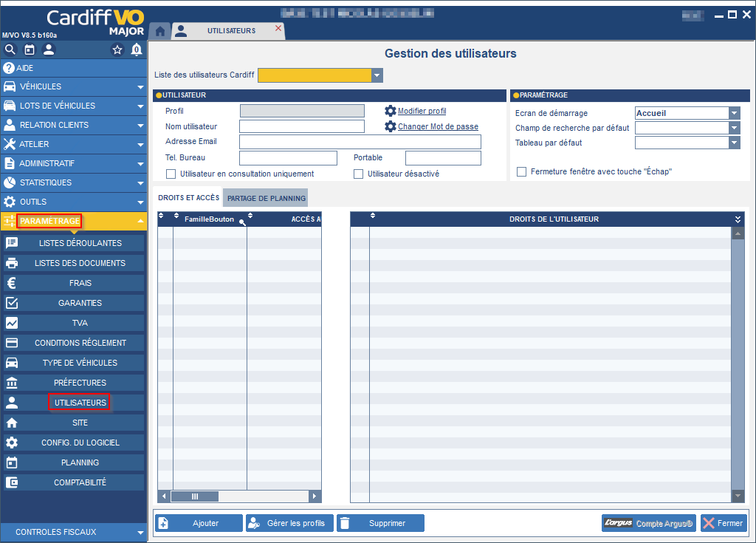The image size is (756, 543).
Task: Click the checkmark icon beside GARANTIES
Action: (x=12, y=303)
